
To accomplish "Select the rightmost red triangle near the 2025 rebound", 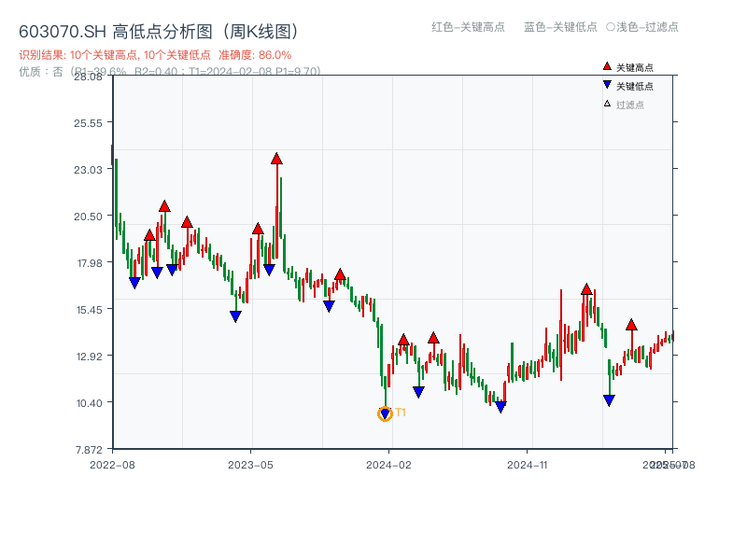I will (x=631, y=327).
